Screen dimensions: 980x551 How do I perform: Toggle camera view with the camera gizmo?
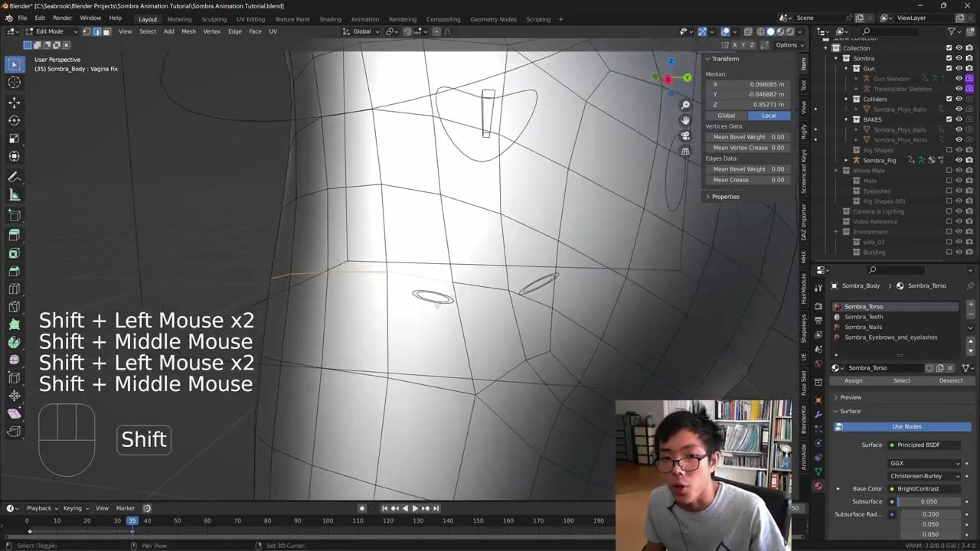[685, 135]
